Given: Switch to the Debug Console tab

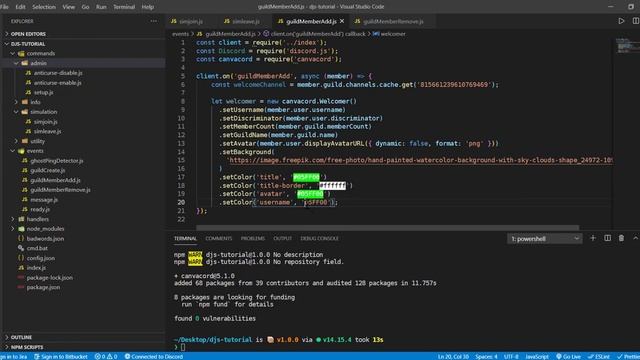Looking at the screenshot, I should pyautogui.click(x=319, y=238).
